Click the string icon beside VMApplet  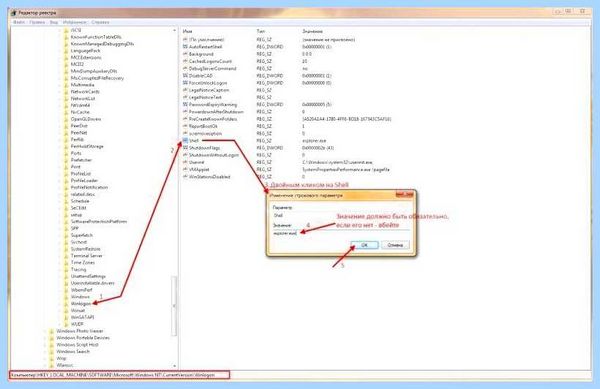(x=185, y=169)
